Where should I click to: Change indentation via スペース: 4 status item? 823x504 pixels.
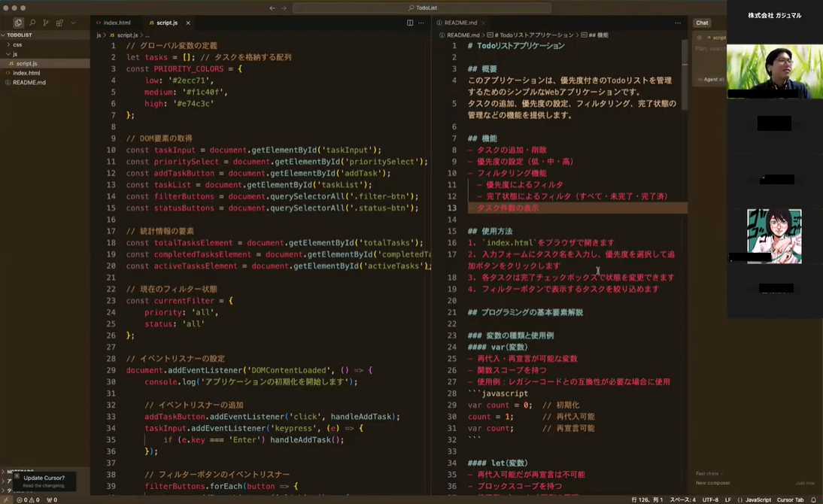pos(682,499)
